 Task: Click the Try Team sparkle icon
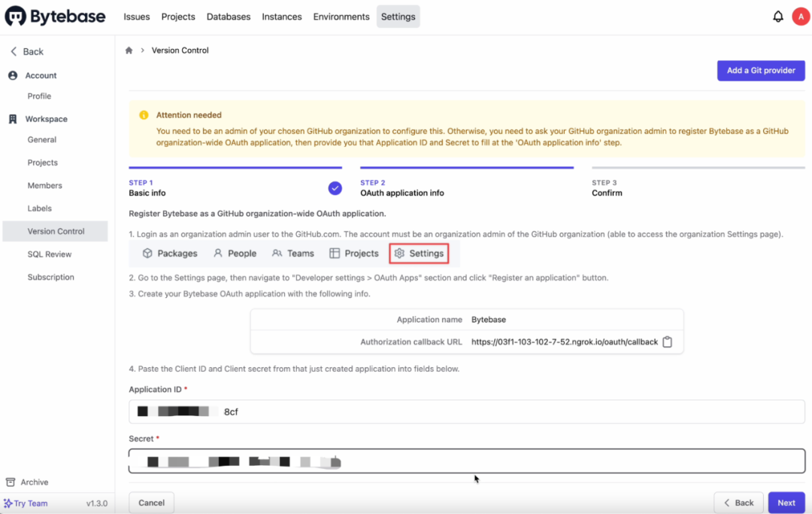point(8,503)
